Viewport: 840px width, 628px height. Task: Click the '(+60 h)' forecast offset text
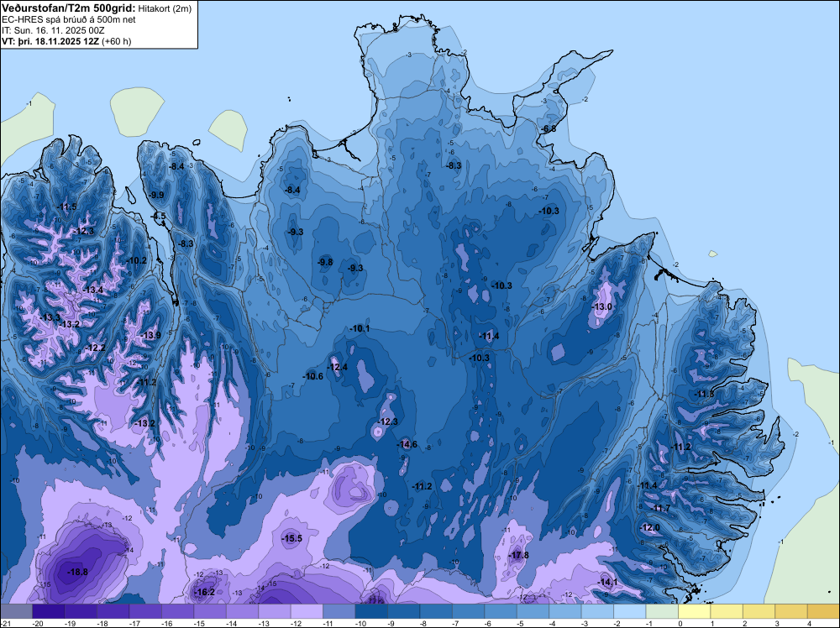coord(117,41)
